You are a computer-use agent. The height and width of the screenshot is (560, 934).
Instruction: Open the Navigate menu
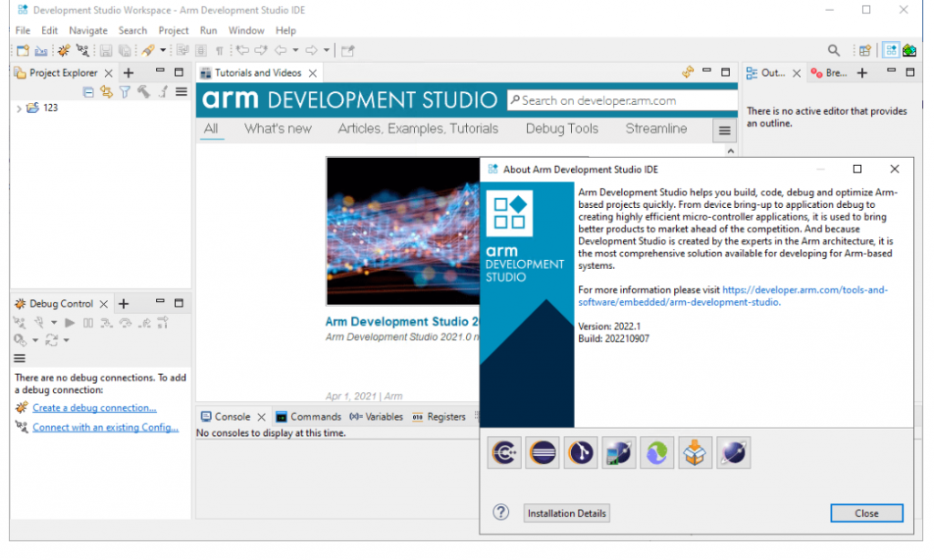coord(88,30)
